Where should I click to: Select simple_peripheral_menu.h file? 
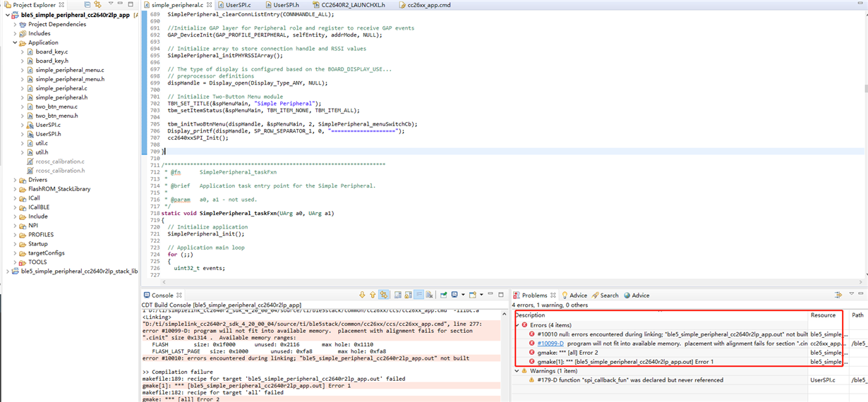70,79
